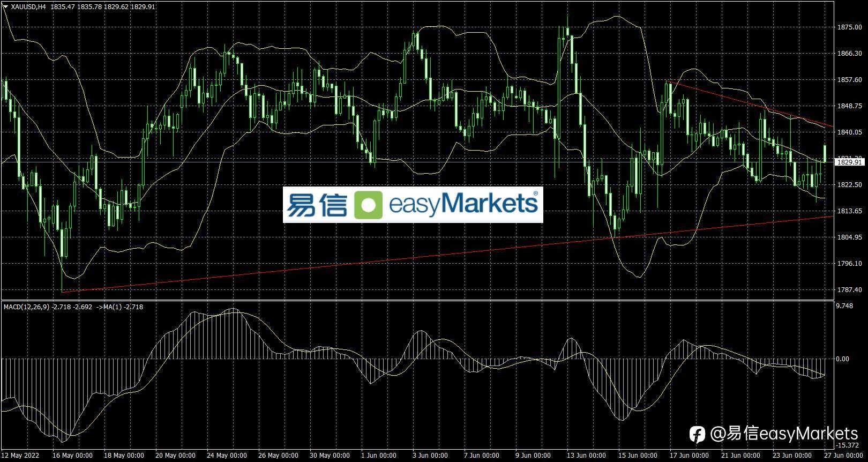Click time axis label "21 Jun 00:00"
Viewport: 868px width, 462px height.
[x=741, y=456]
